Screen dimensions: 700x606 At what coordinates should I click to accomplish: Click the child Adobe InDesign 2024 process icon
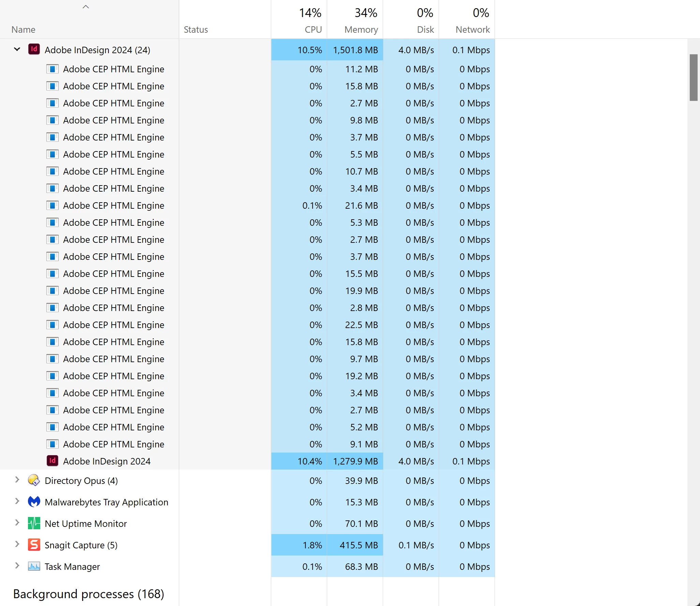click(52, 461)
